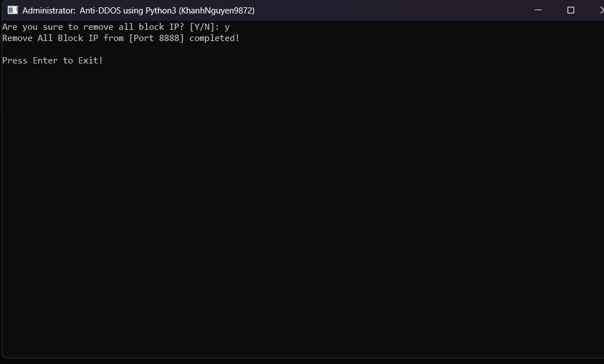The image size is (604, 364).
Task: Click "(KhanhNguyen9872)" in the title bar
Action: tap(216, 11)
